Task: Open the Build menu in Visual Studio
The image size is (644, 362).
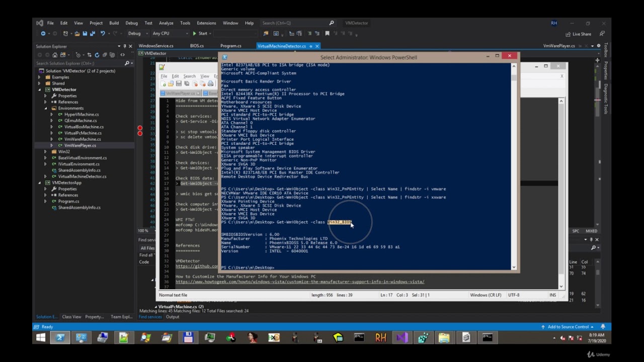Action: pos(114,23)
